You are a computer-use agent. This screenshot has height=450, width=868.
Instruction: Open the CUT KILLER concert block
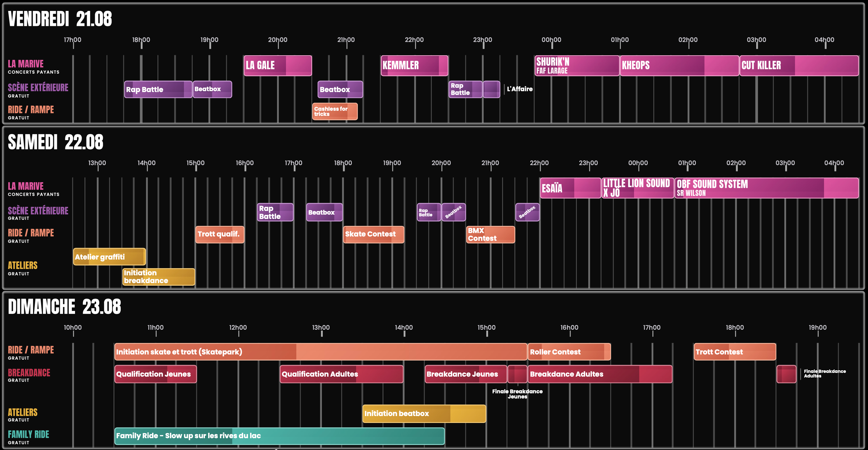[799, 65]
